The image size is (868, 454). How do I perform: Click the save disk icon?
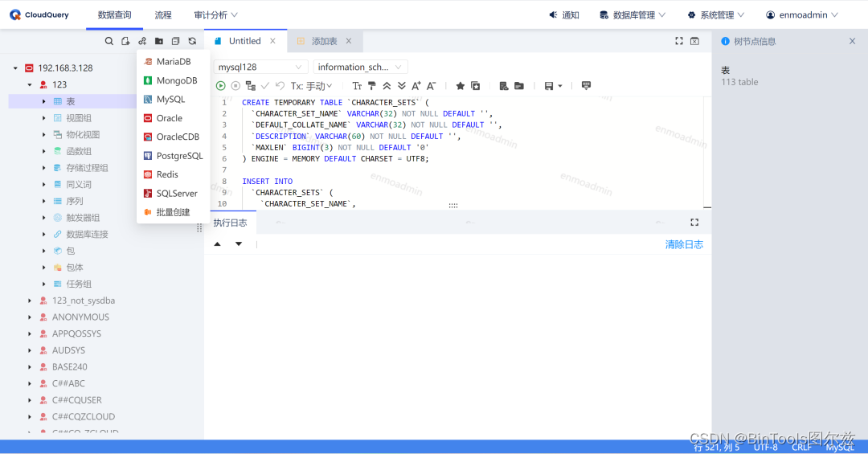point(549,86)
